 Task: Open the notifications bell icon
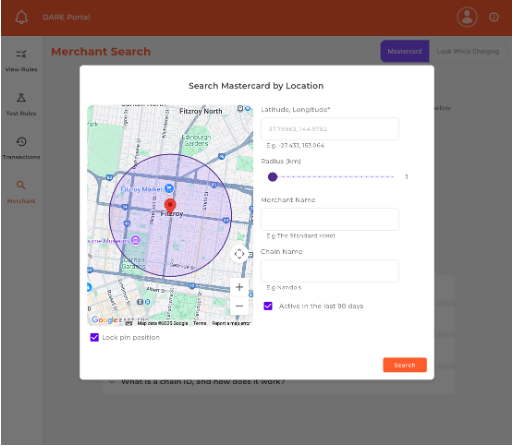(x=21, y=17)
